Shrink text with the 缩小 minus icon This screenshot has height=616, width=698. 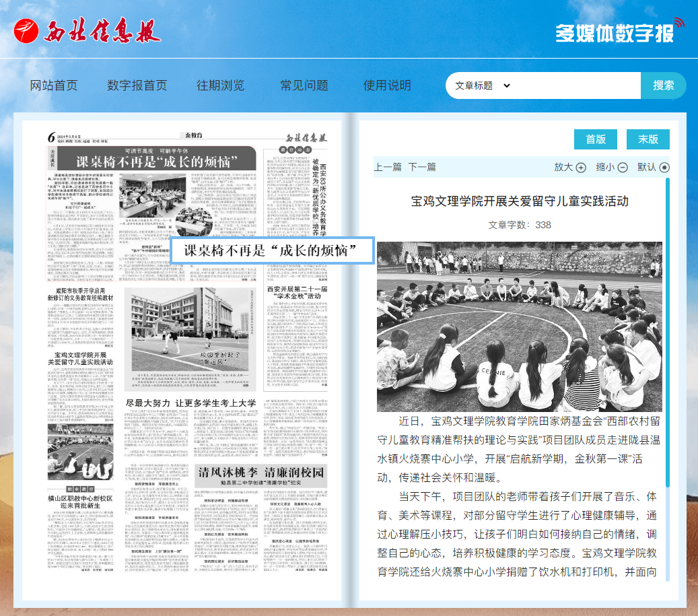(x=623, y=168)
